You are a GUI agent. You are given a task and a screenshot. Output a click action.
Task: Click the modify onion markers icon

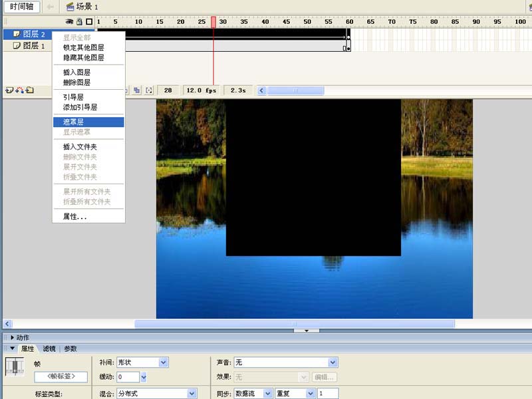click(x=149, y=90)
